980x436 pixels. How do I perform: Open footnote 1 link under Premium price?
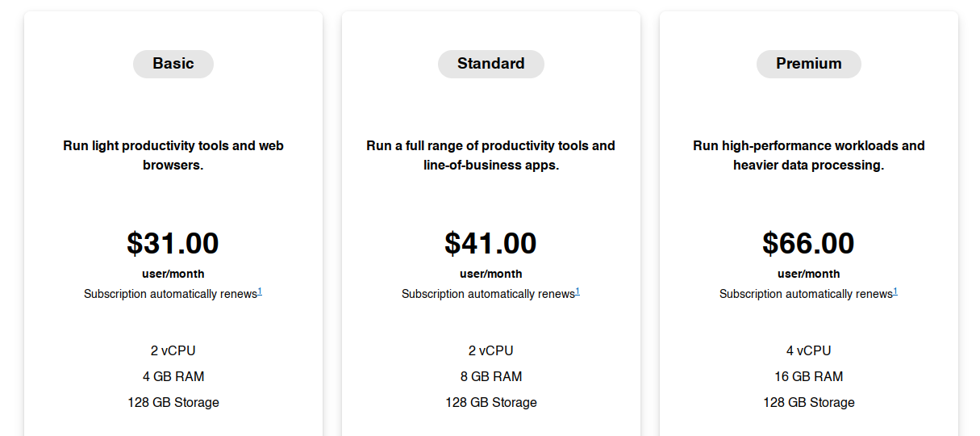[x=895, y=291]
